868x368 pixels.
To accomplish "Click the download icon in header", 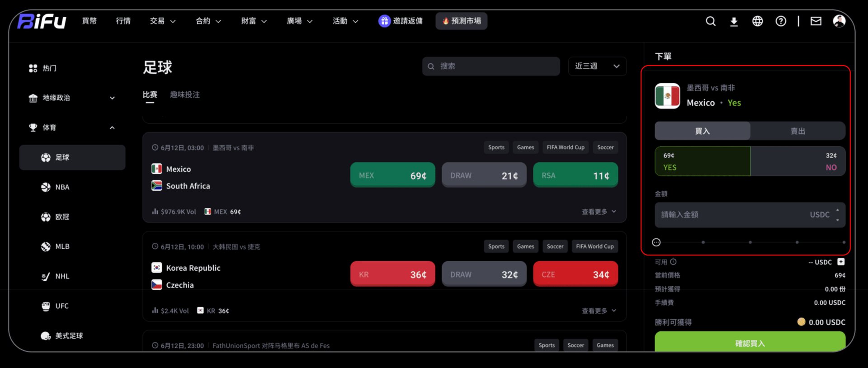I will tap(734, 21).
